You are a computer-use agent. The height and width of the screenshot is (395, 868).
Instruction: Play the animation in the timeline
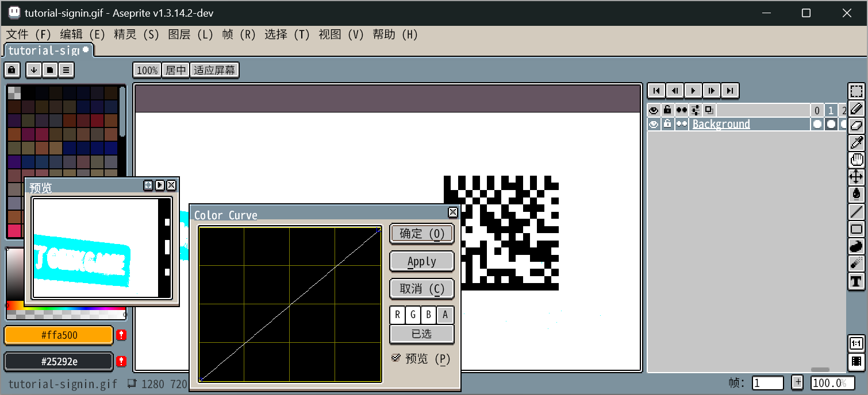pos(693,91)
